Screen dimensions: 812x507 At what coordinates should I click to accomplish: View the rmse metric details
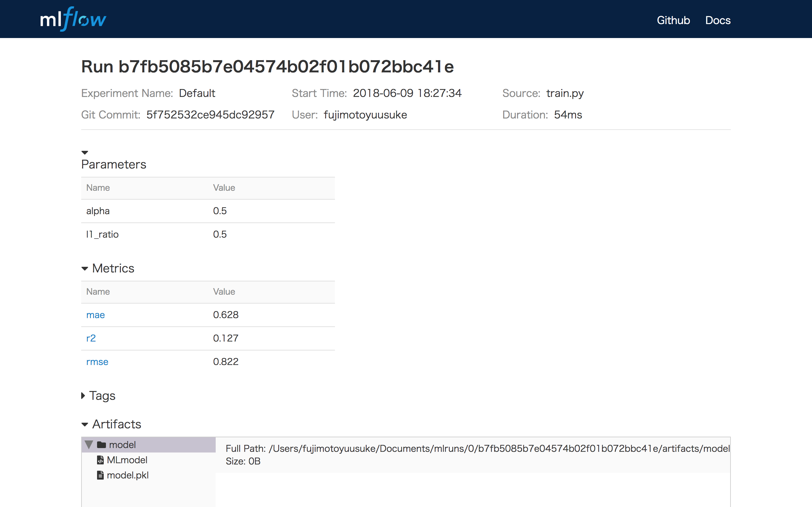click(x=97, y=362)
